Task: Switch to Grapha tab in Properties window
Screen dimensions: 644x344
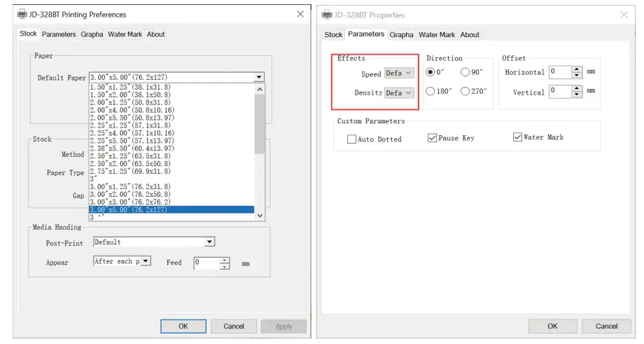Action: tap(401, 35)
